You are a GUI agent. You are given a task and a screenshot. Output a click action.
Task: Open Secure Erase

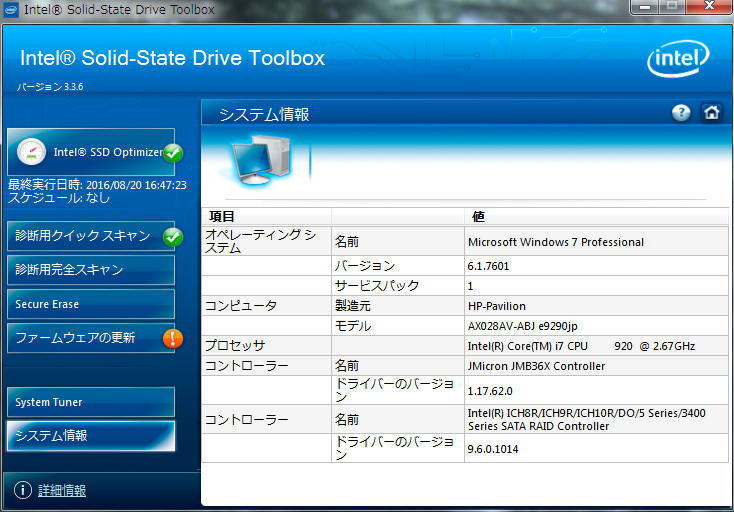point(91,304)
